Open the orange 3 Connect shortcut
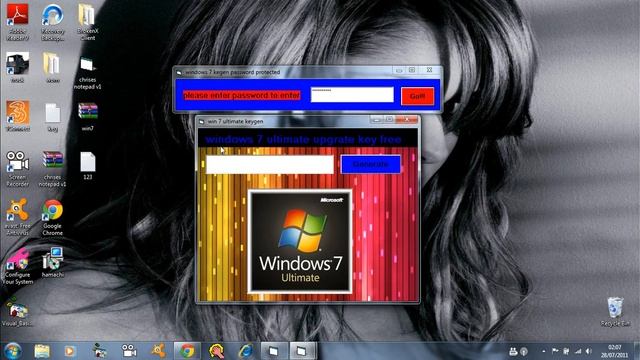This screenshot has height=360, width=640. coord(18,116)
